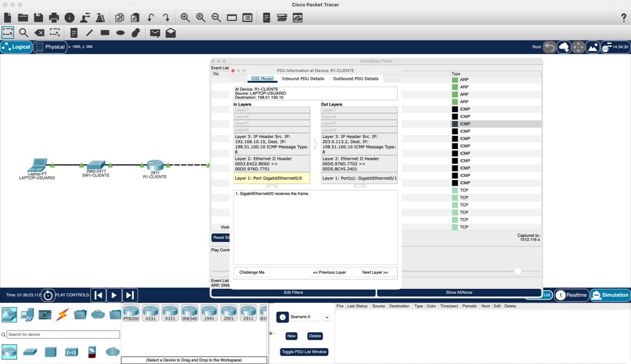Click the SW1-CLIENTE switch in the workspace
The image size is (631, 364).
coord(96,165)
